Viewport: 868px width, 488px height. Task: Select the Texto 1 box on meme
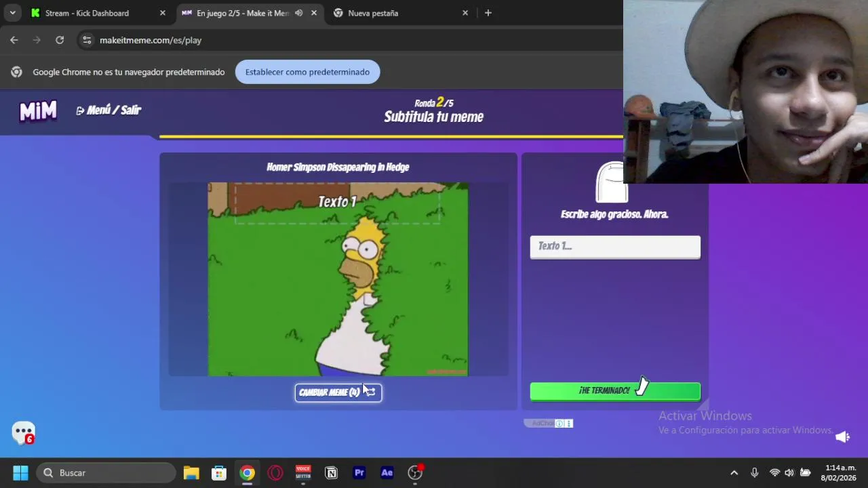pos(338,202)
